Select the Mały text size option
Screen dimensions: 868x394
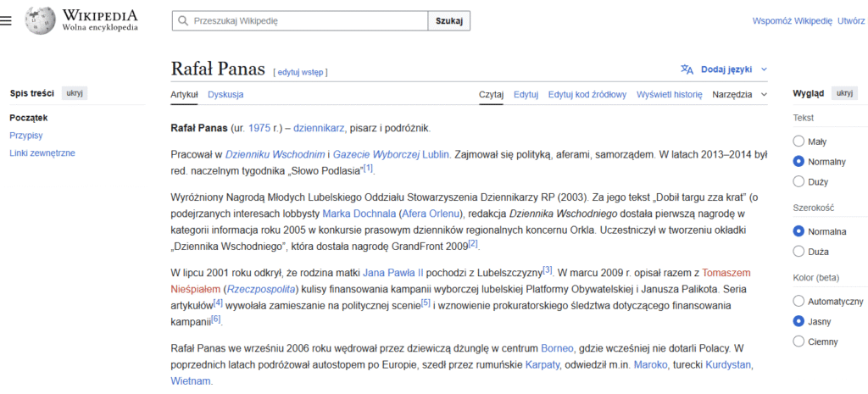(798, 141)
